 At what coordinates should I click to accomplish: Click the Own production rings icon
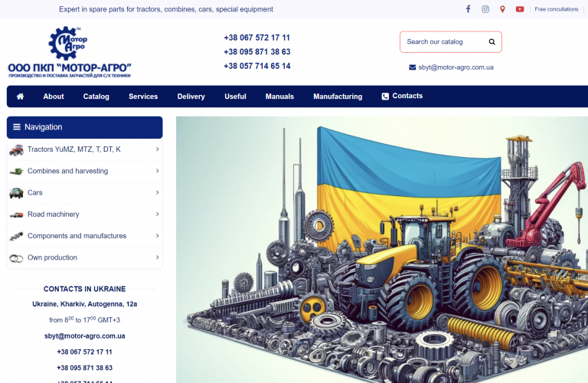pos(17,258)
